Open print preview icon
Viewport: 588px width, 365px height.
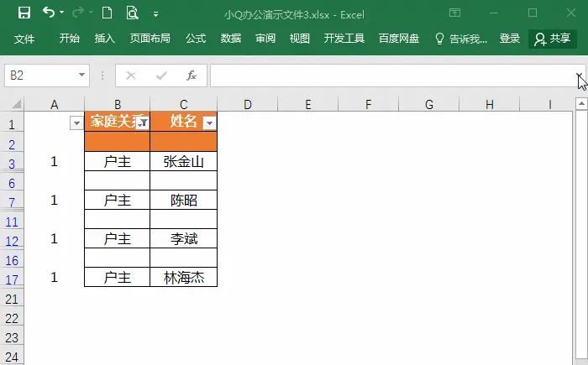click(132, 13)
